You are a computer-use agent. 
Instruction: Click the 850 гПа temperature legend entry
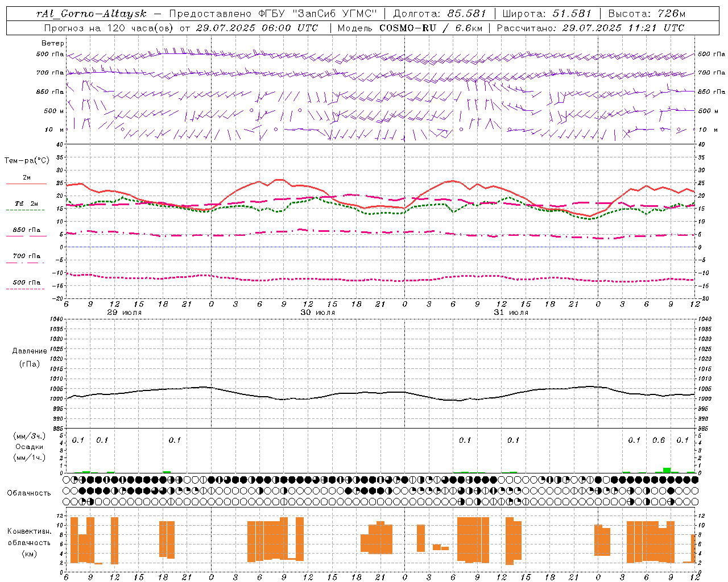(x=26, y=230)
